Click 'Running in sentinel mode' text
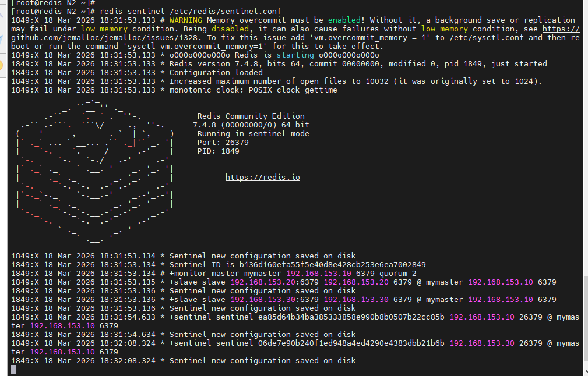 click(253, 134)
